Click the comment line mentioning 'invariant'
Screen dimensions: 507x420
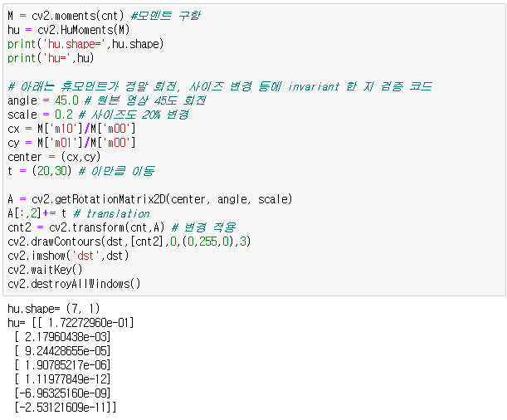click(220, 86)
